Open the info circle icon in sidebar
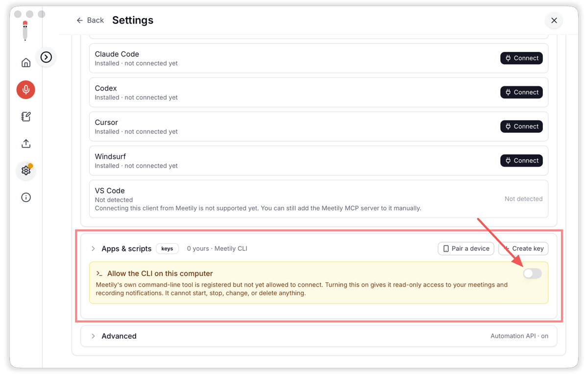This screenshot has height=374, width=588. click(26, 198)
